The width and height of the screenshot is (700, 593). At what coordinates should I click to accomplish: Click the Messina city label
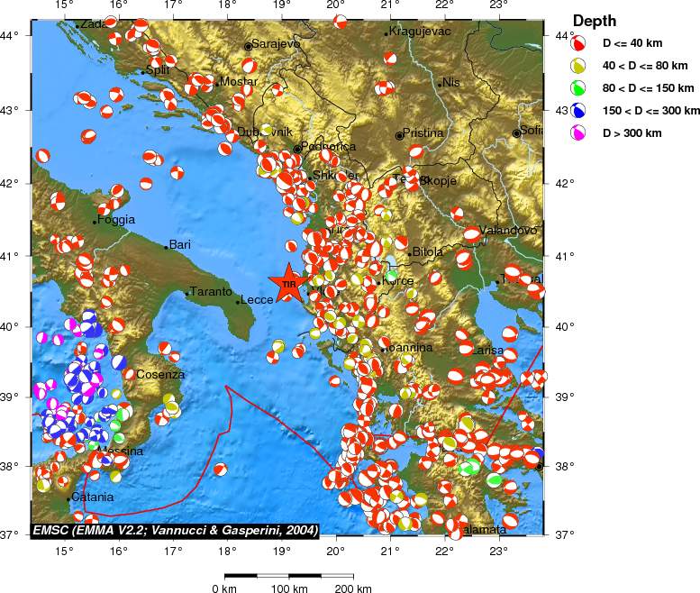coord(121,451)
